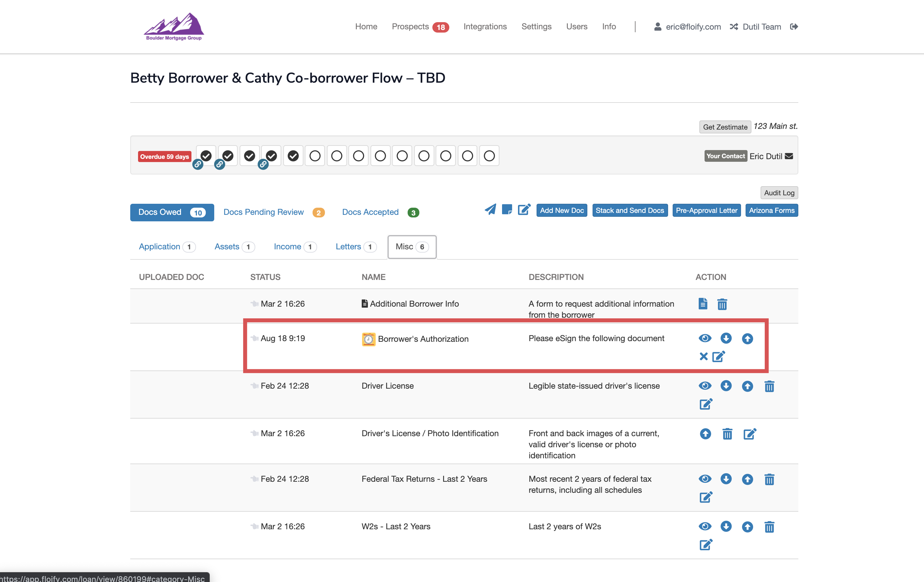The image size is (924, 582).
Task: Edit the W2s - Last 2 Years entry
Action: [x=706, y=544]
